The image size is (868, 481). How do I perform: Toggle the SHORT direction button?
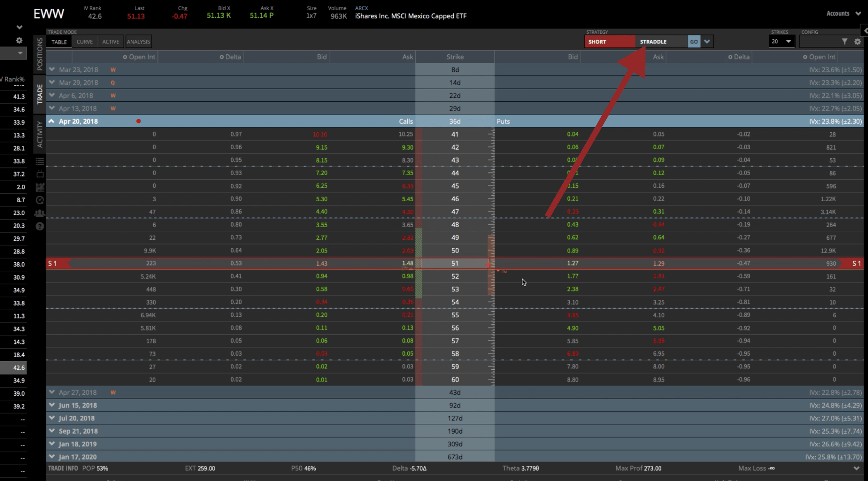[x=610, y=41]
